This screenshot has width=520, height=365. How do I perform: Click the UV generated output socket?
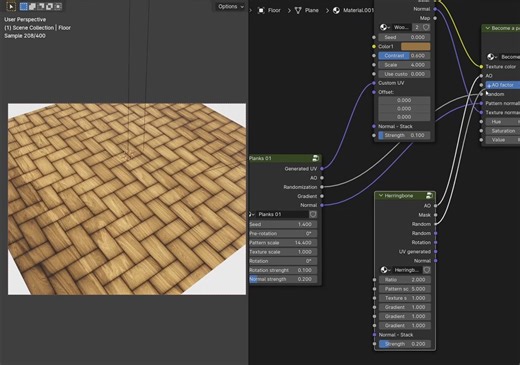436,251
